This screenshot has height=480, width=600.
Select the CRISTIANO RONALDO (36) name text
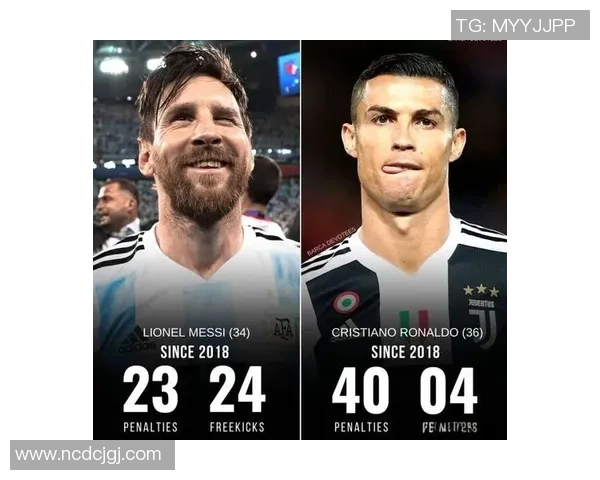point(407,332)
